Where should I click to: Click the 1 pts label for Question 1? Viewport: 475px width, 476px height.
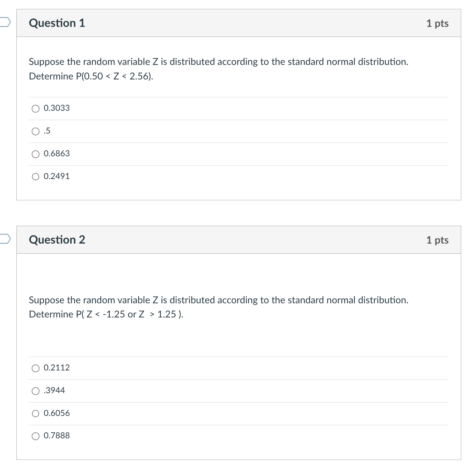pos(438,23)
